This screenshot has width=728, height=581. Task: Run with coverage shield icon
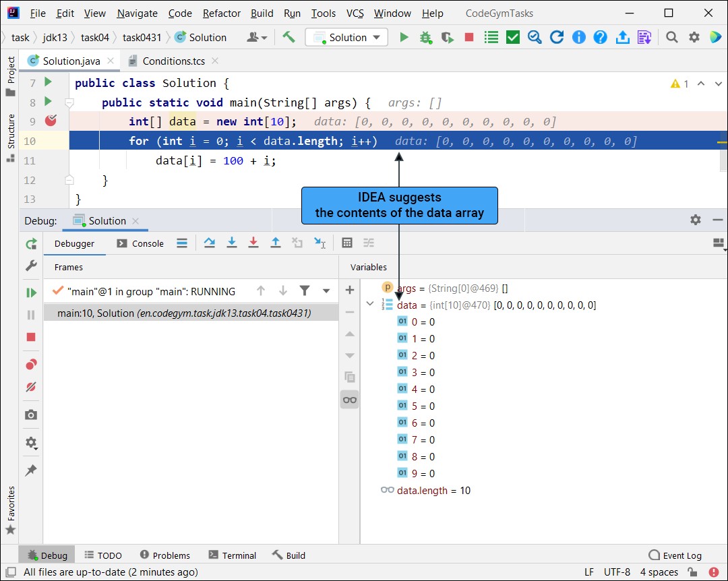click(447, 37)
